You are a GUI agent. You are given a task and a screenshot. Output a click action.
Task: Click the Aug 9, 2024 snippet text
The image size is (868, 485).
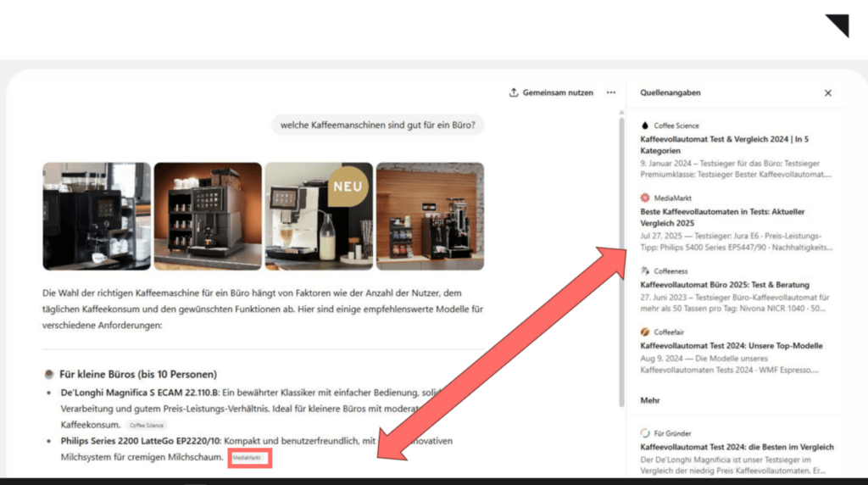click(x=729, y=364)
